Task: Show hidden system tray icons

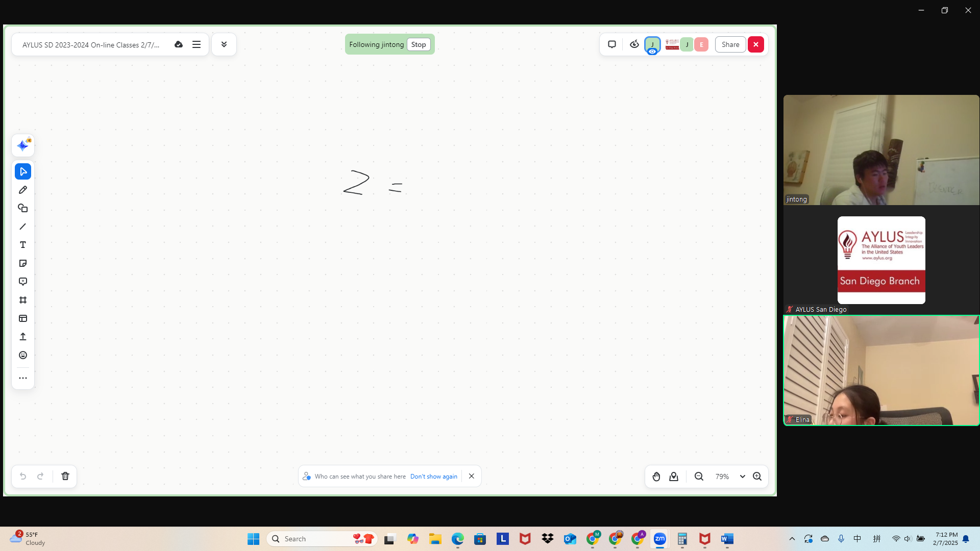Action: [792, 539]
